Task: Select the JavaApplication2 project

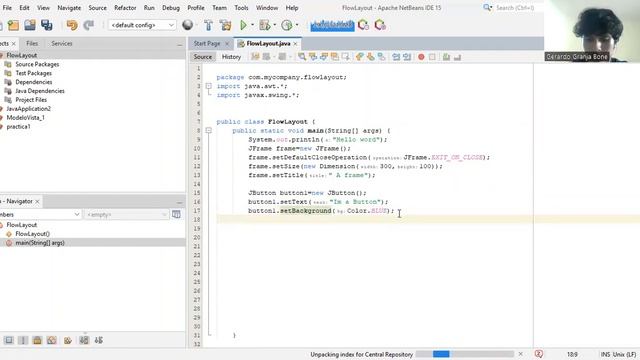Action: 29,109
